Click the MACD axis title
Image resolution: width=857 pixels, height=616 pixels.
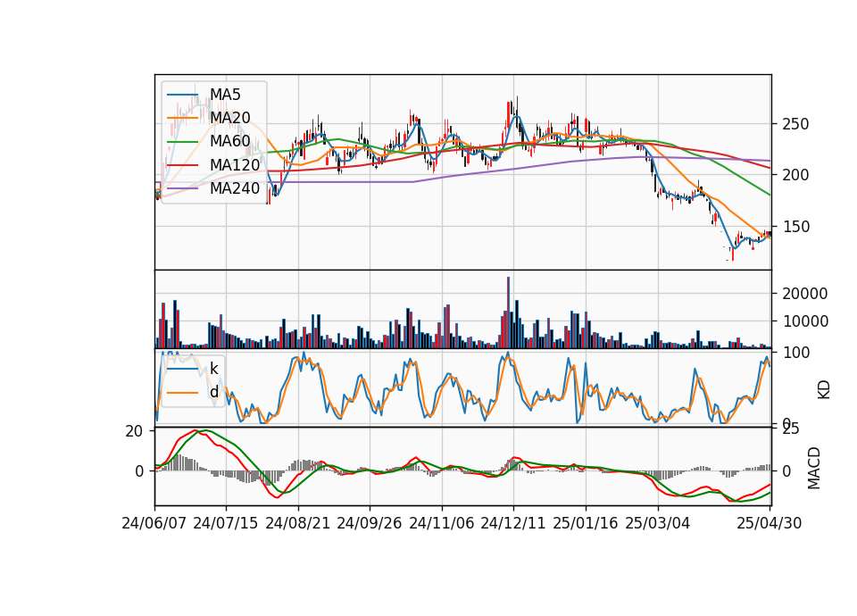click(x=814, y=468)
